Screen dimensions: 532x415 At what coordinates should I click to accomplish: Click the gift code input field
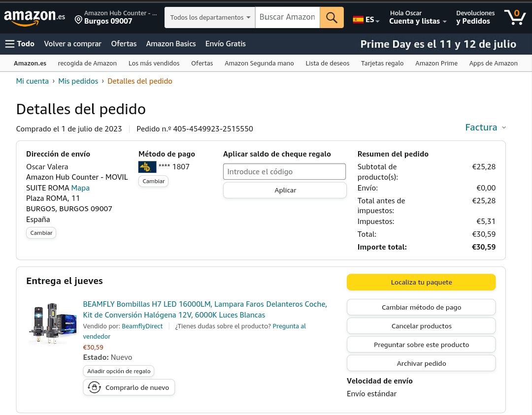tap(284, 172)
